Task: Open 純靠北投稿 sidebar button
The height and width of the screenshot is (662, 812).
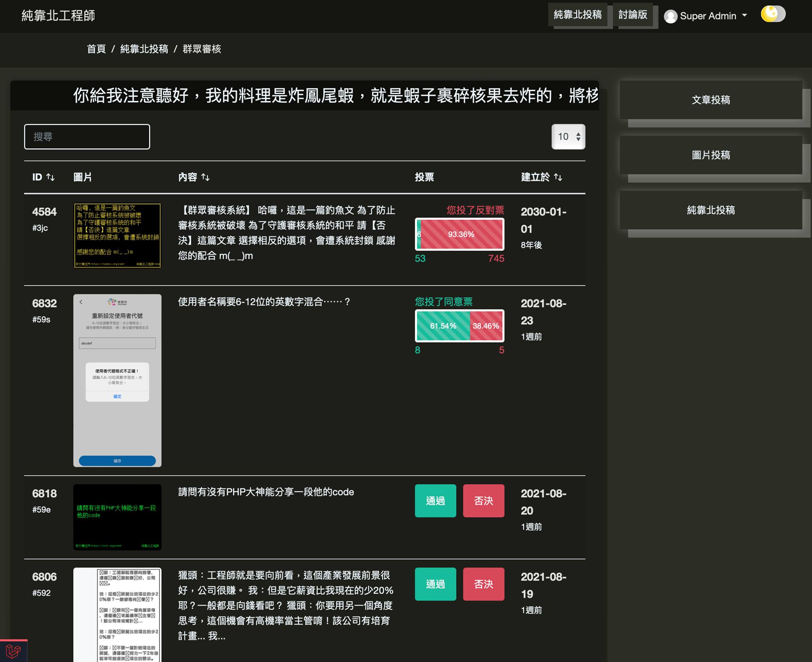Action: click(x=711, y=210)
